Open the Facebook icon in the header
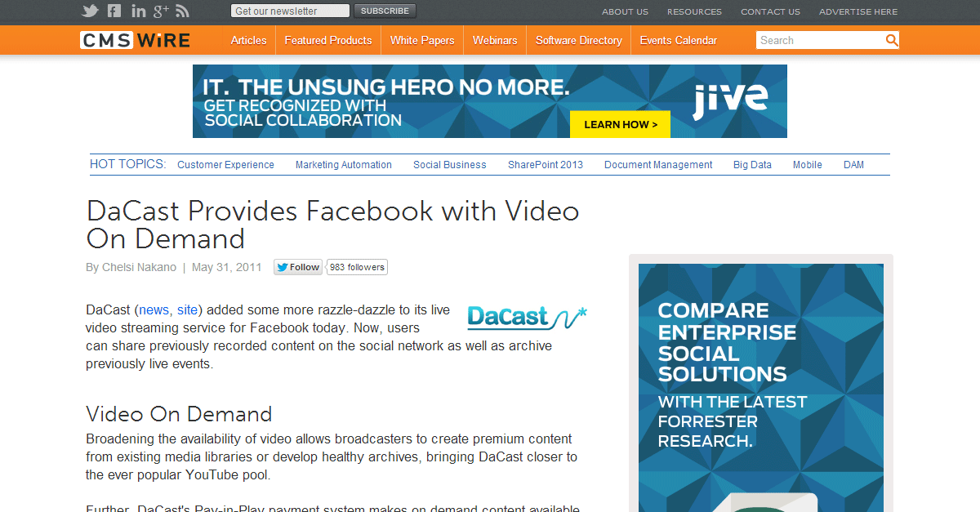The image size is (980, 512). [114, 11]
